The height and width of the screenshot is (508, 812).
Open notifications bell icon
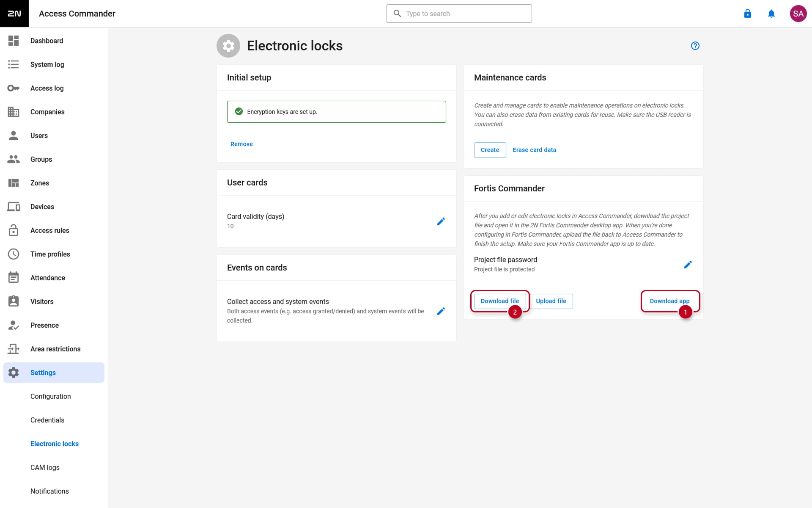click(771, 14)
